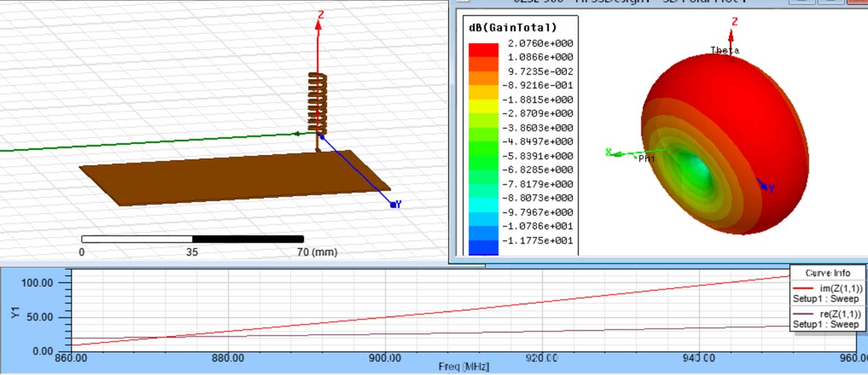Click the top red swatch in gain legend
Screen dimensions: 868x375
click(x=483, y=49)
